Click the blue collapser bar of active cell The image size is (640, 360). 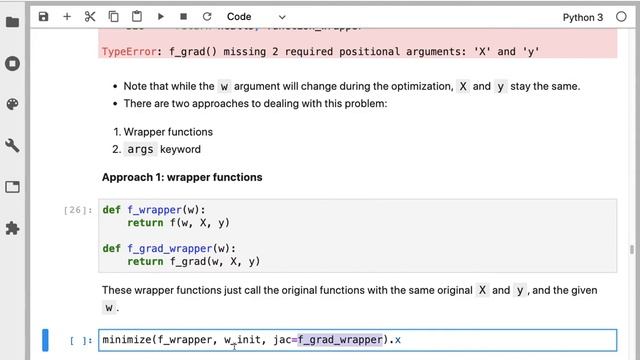[45, 340]
